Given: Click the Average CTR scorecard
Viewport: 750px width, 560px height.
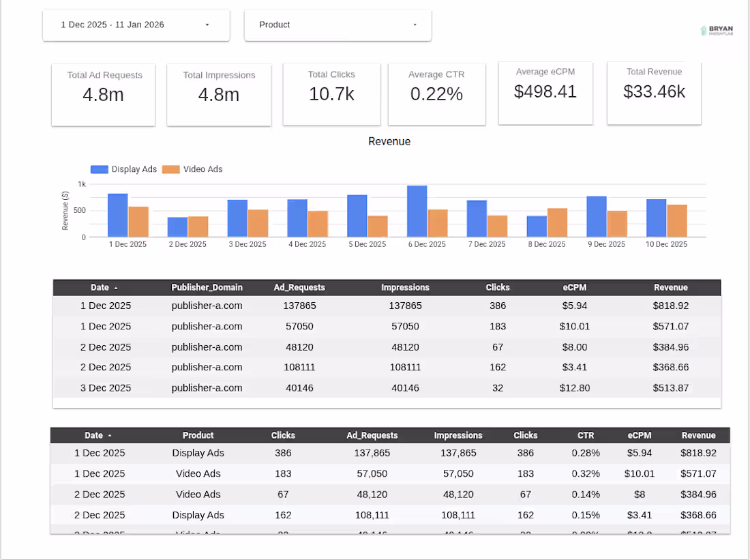Looking at the screenshot, I should click(436, 93).
